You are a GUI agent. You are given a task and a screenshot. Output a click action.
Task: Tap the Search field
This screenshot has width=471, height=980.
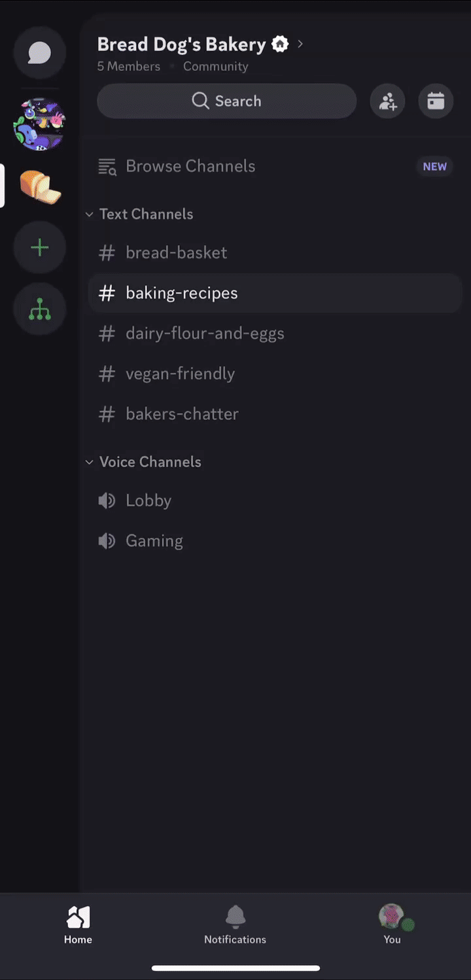pos(226,101)
